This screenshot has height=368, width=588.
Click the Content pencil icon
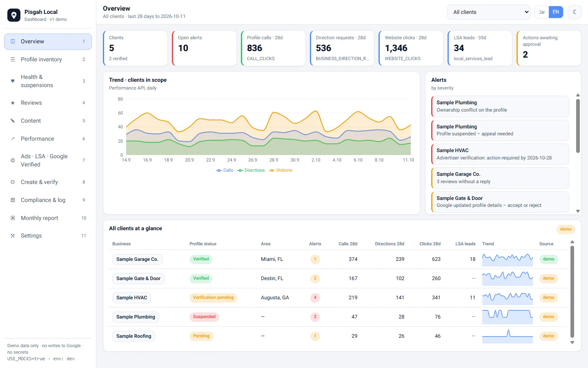point(13,121)
